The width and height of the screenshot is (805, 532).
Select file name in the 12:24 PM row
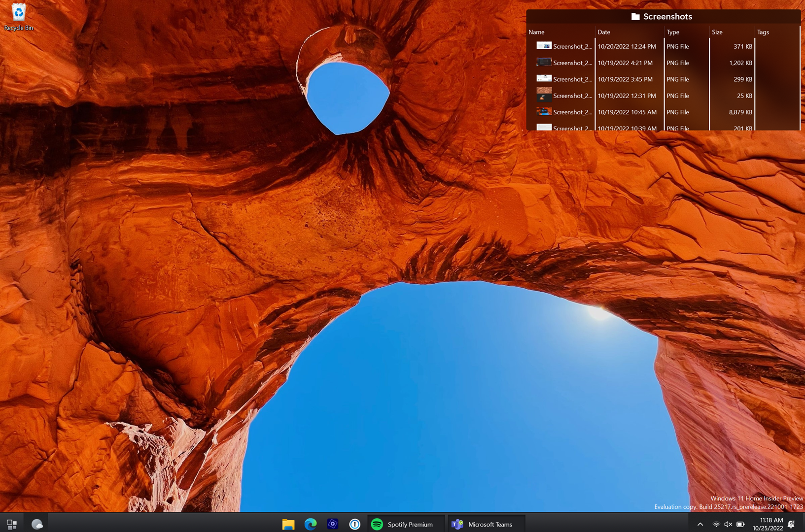click(572, 46)
